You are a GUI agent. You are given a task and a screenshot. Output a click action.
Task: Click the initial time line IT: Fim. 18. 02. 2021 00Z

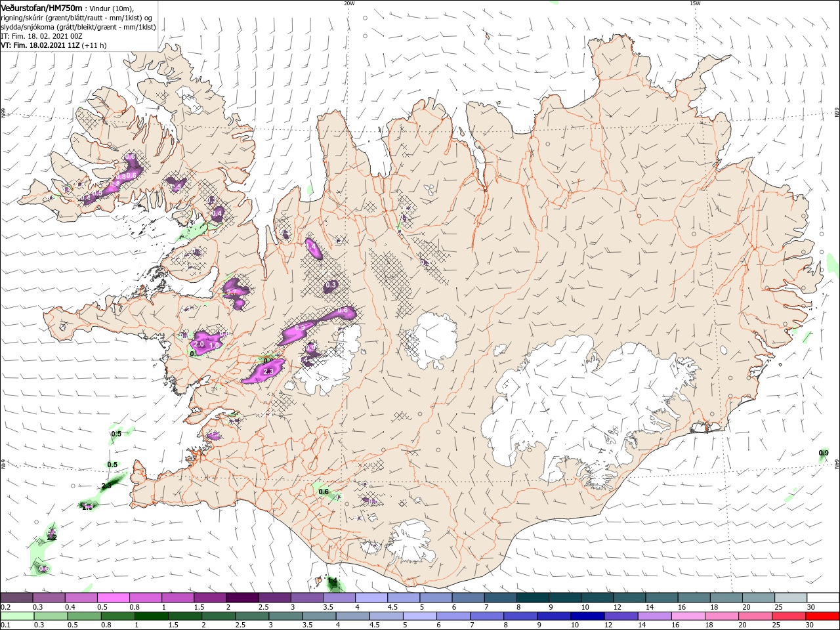point(41,36)
